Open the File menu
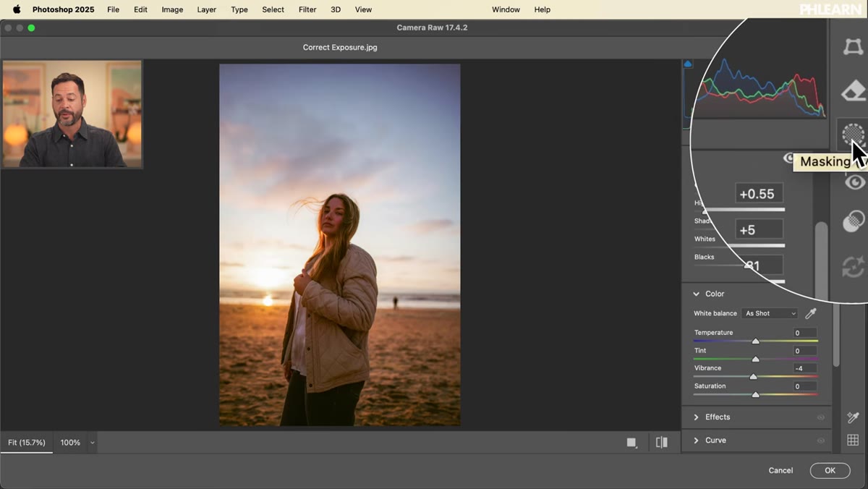 point(113,9)
